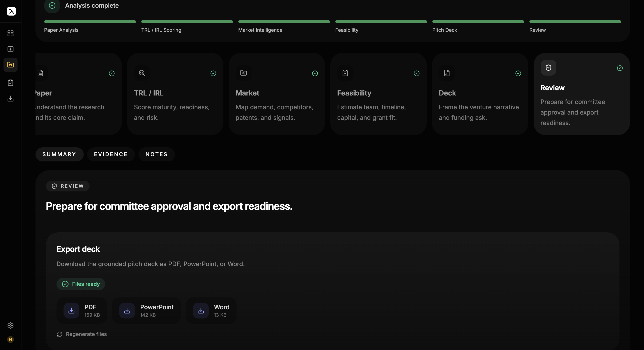The image size is (644, 350).
Task: Open the Evidence tab
Action: (111, 154)
